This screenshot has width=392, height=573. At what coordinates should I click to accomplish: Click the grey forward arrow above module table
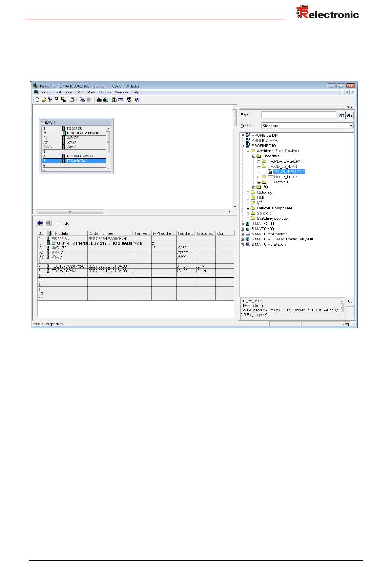[49, 223]
